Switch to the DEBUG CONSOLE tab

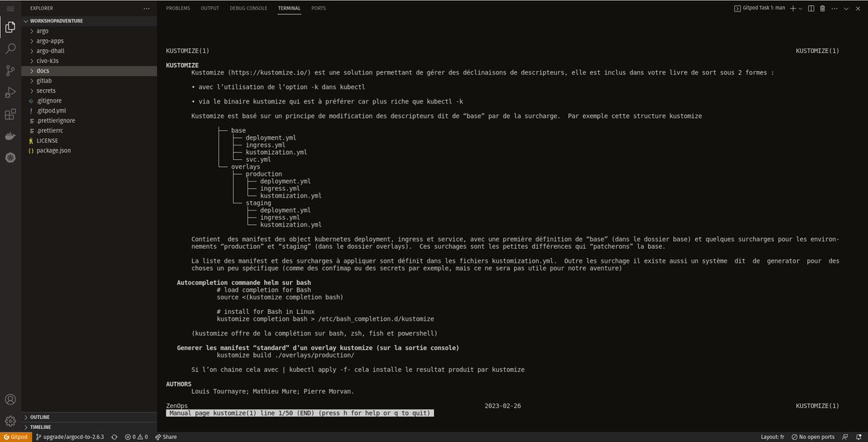tap(248, 8)
